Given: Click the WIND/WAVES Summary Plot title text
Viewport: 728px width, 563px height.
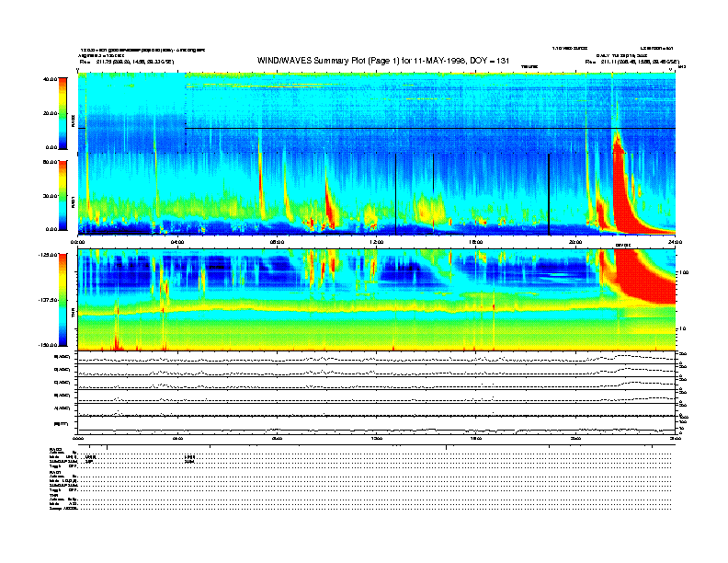Looking at the screenshot, I should tap(383, 61).
